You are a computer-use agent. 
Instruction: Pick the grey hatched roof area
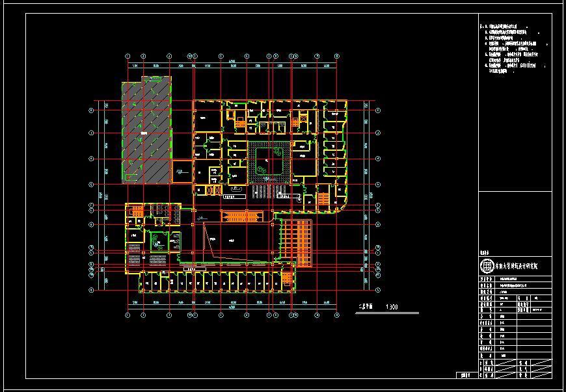click(146, 130)
